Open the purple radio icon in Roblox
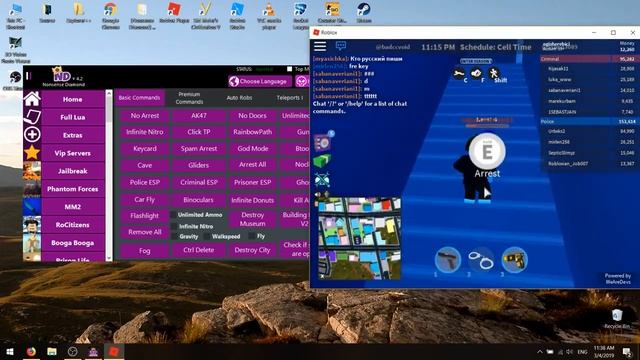This screenshot has height=360, width=640. (323, 142)
